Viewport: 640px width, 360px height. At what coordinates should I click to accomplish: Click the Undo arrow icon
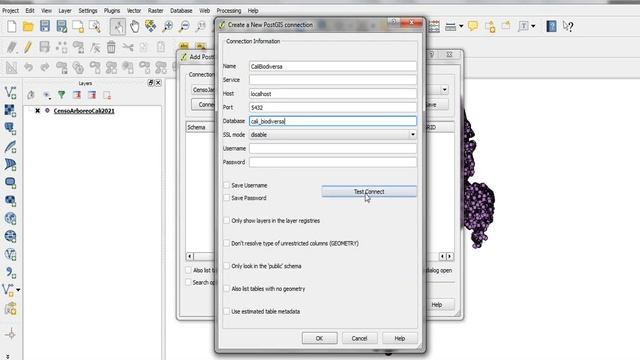[28, 67]
